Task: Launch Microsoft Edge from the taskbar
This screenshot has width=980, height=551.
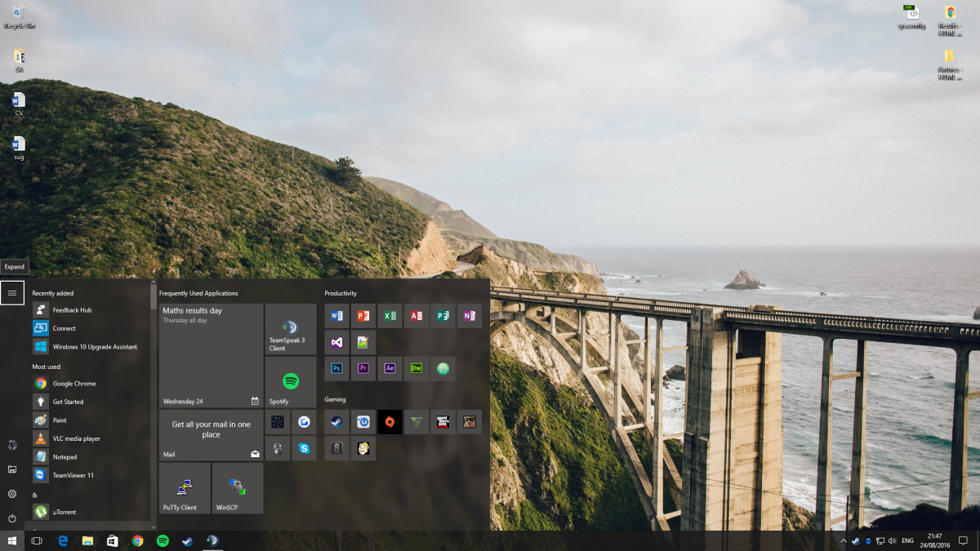Action: coord(62,540)
